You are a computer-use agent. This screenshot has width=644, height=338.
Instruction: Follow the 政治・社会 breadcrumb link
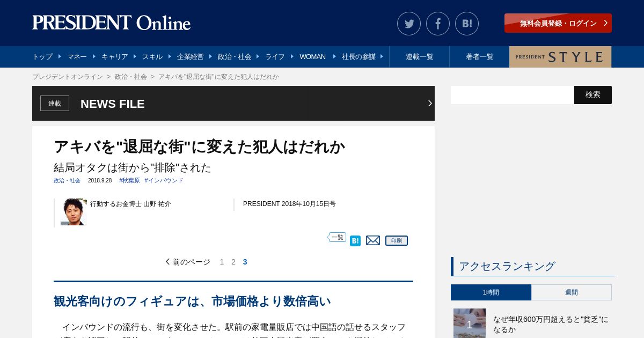[x=131, y=77]
